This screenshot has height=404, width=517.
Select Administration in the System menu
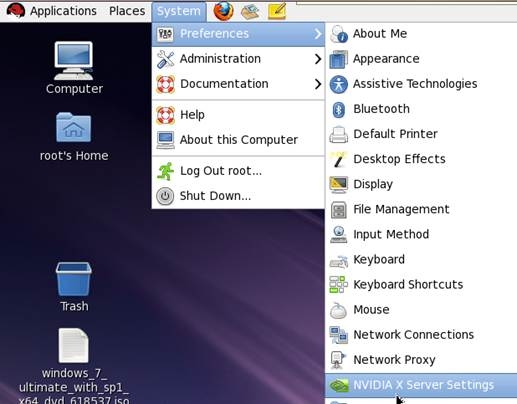[x=238, y=59]
